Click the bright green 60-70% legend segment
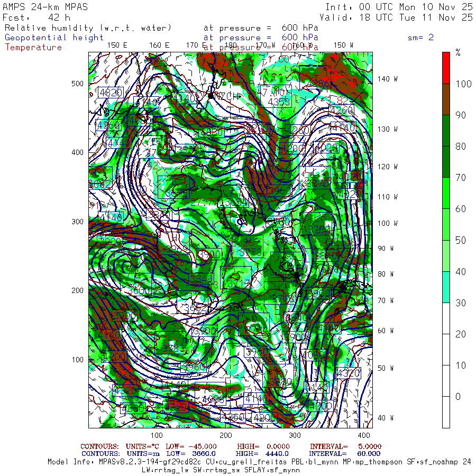The height and width of the screenshot is (476, 476). tap(446, 193)
